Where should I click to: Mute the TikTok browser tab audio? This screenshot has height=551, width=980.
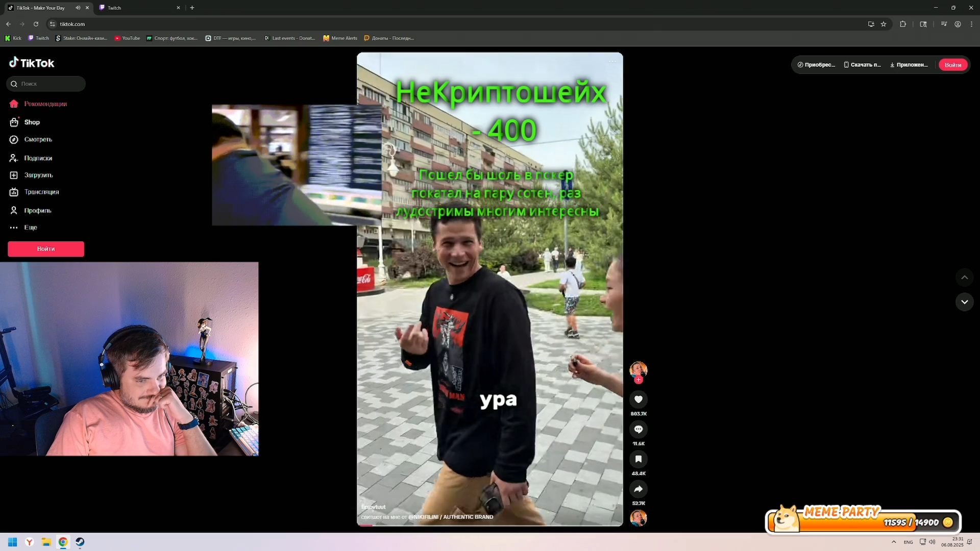(x=78, y=8)
